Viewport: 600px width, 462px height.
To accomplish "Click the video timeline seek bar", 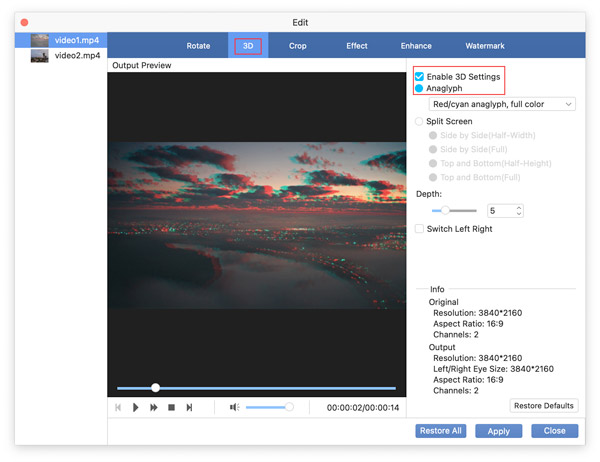I will click(256, 388).
